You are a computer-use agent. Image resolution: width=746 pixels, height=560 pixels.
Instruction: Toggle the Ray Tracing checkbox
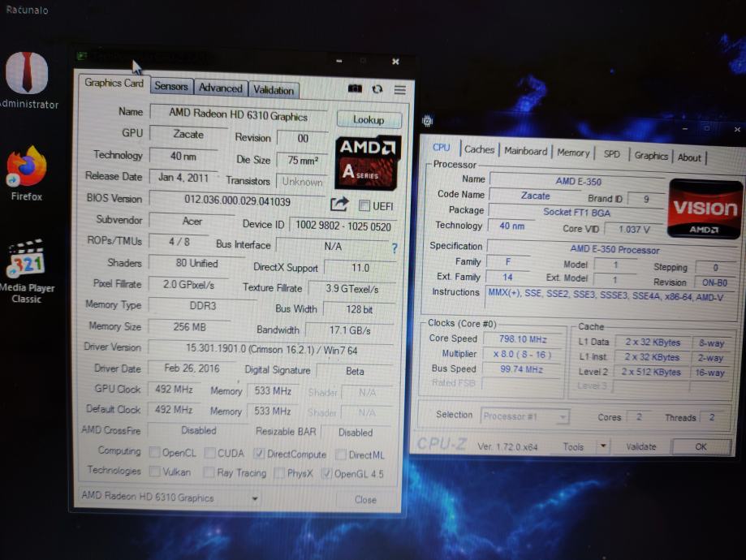(x=208, y=472)
